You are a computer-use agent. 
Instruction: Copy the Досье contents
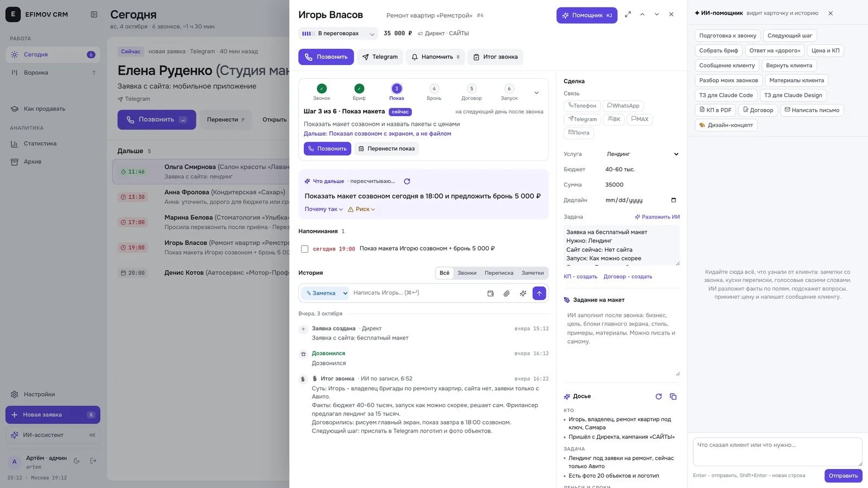click(x=673, y=396)
